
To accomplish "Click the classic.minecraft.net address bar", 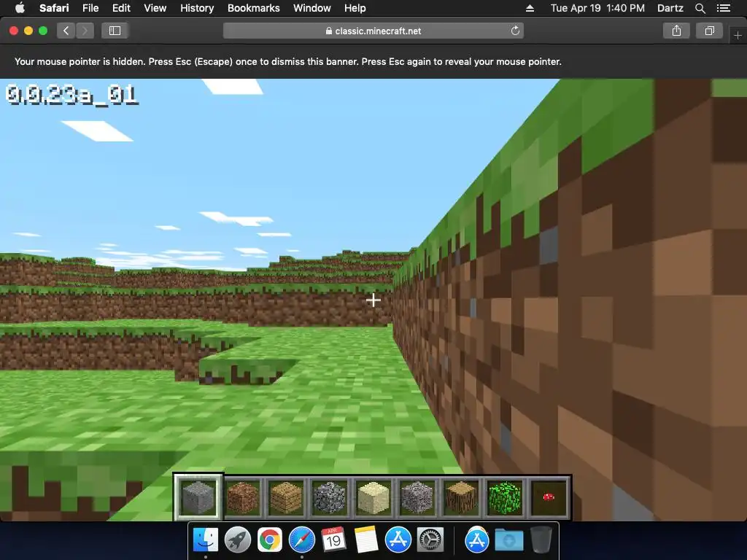I will pyautogui.click(x=373, y=31).
